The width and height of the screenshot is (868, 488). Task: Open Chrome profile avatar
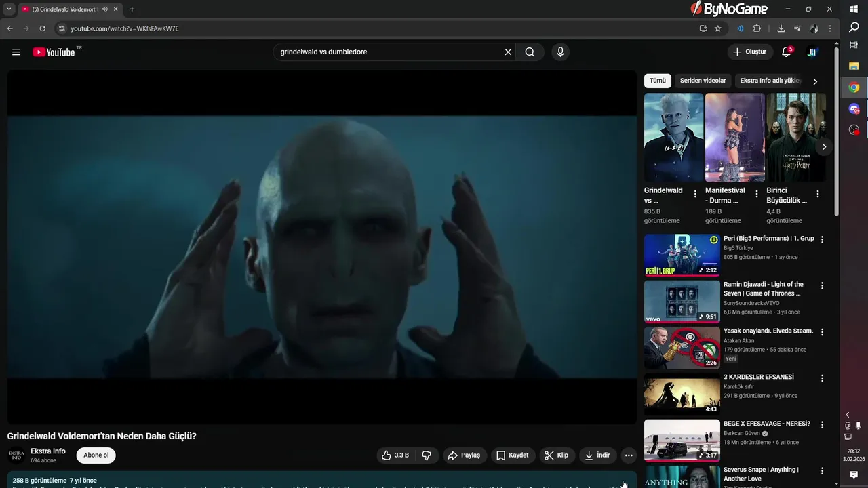point(814,28)
